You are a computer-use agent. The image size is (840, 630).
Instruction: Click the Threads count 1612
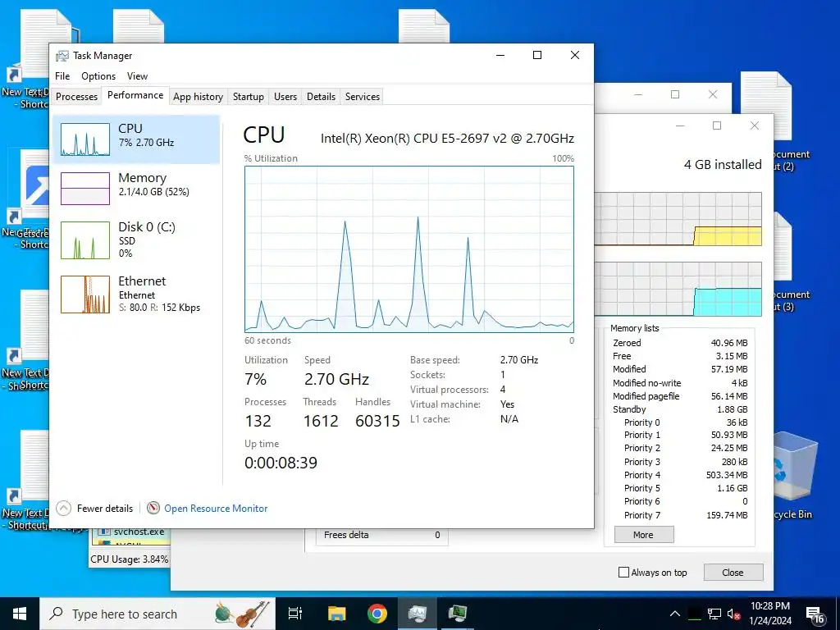pyautogui.click(x=321, y=421)
